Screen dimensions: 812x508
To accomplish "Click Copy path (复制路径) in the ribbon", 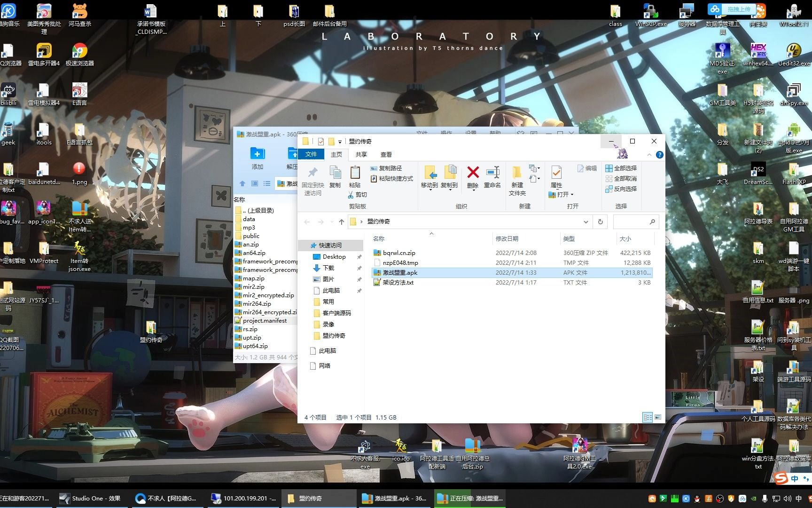I will point(386,168).
